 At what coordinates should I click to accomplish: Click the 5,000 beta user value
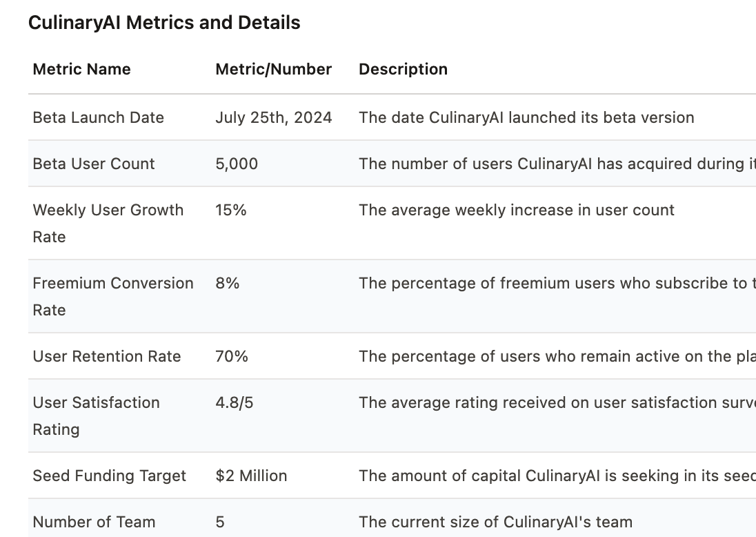(237, 164)
